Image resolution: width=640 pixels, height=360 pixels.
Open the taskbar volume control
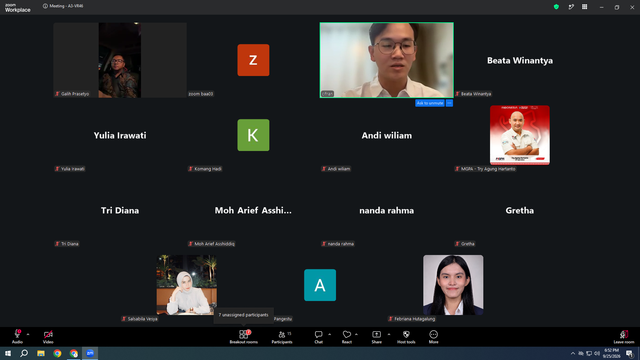coord(597,353)
